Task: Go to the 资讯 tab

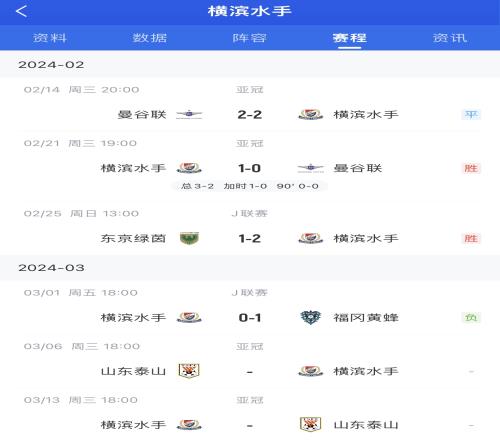Action: 450,38
